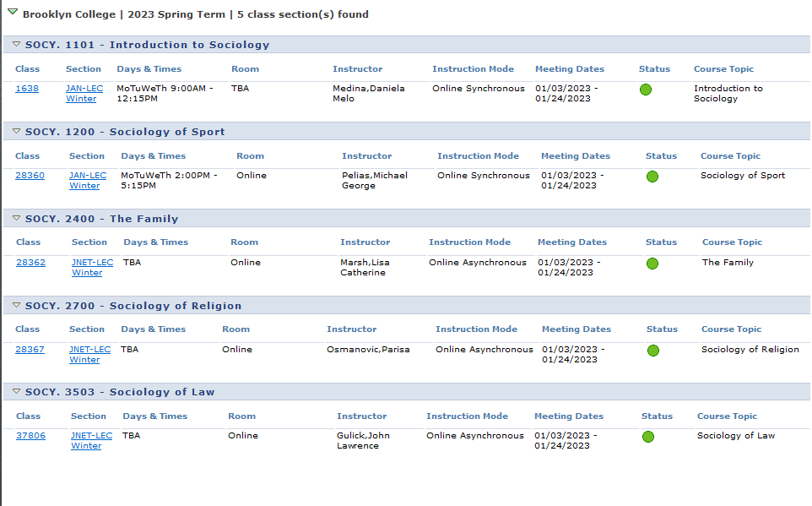Open class number 28362

[x=30, y=263]
